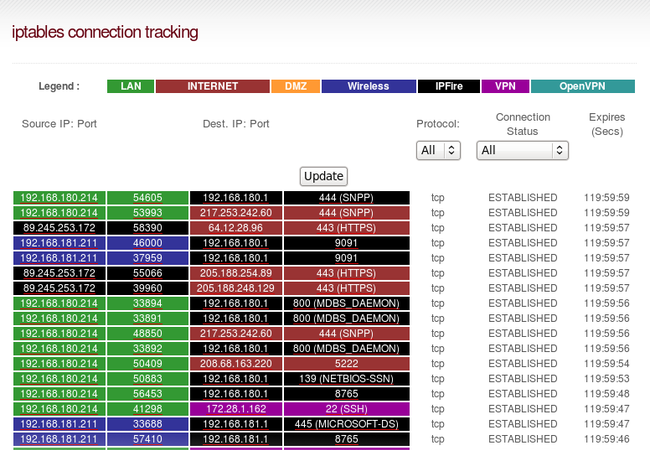Open the Connection Status filter dropdown
650x450 pixels.
click(x=522, y=150)
